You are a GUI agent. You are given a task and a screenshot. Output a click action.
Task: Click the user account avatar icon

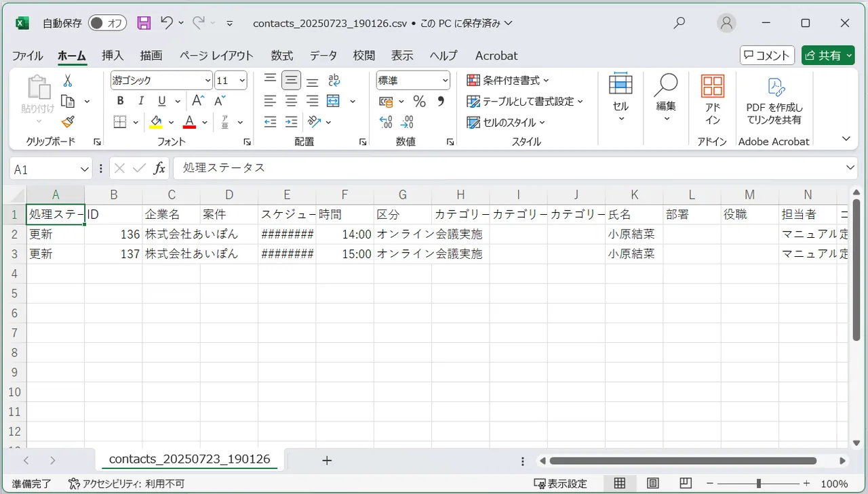coord(726,23)
